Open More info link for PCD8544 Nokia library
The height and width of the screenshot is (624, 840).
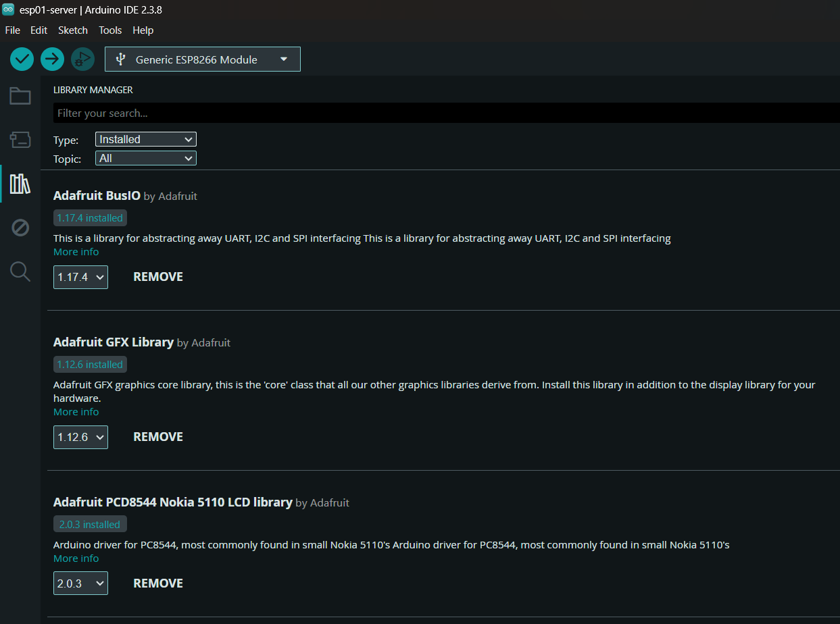click(76, 558)
